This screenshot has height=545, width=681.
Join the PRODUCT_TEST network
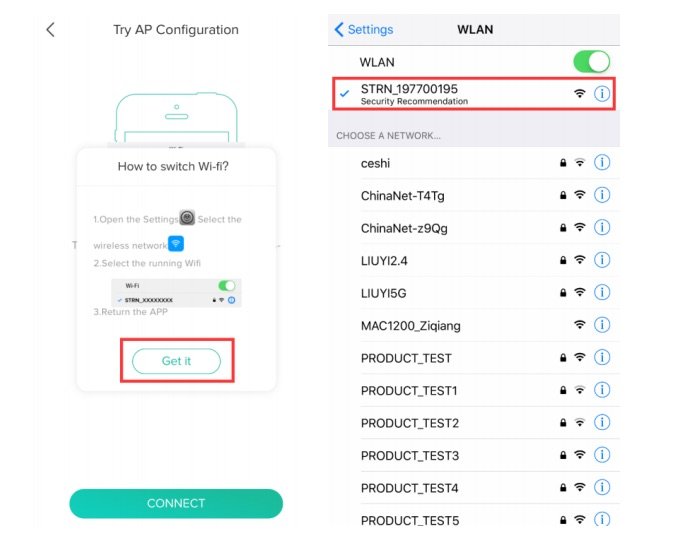pyautogui.click(x=474, y=358)
